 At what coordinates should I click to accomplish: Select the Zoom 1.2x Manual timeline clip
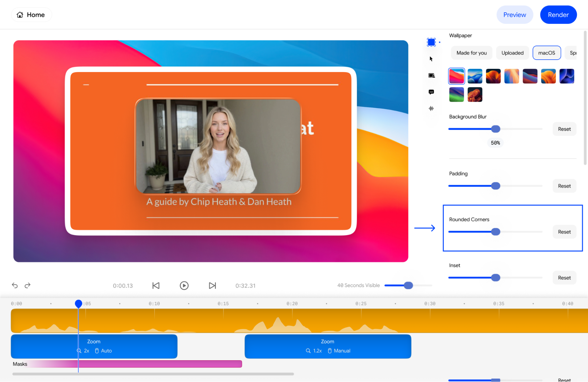[x=328, y=346]
